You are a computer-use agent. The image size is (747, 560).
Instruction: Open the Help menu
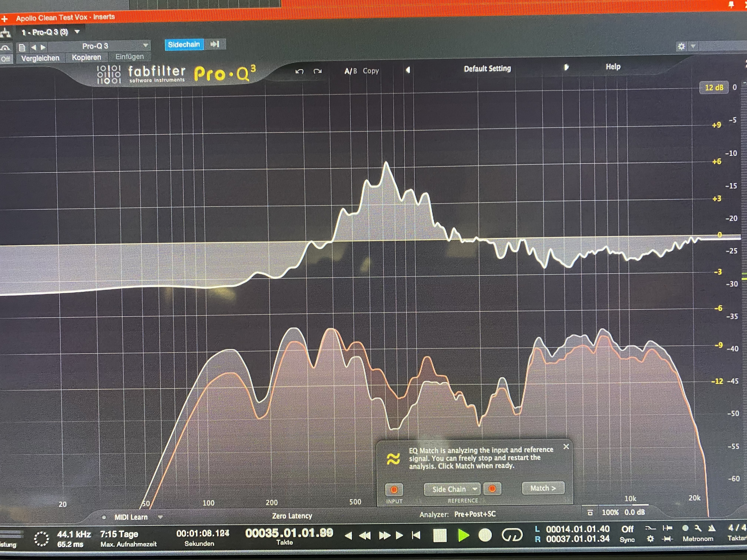click(x=613, y=67)
